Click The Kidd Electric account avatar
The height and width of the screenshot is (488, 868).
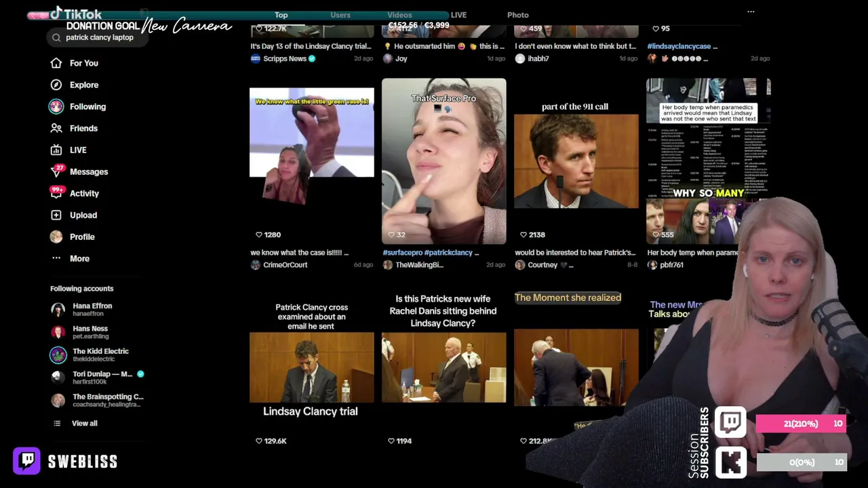point(58,354)
